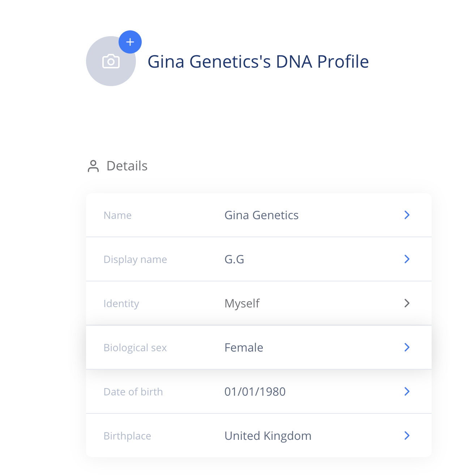Open the Name row chevron arrow
This screenshot has width=475, height=476.
pyautogui.click(x=407, y=215)
